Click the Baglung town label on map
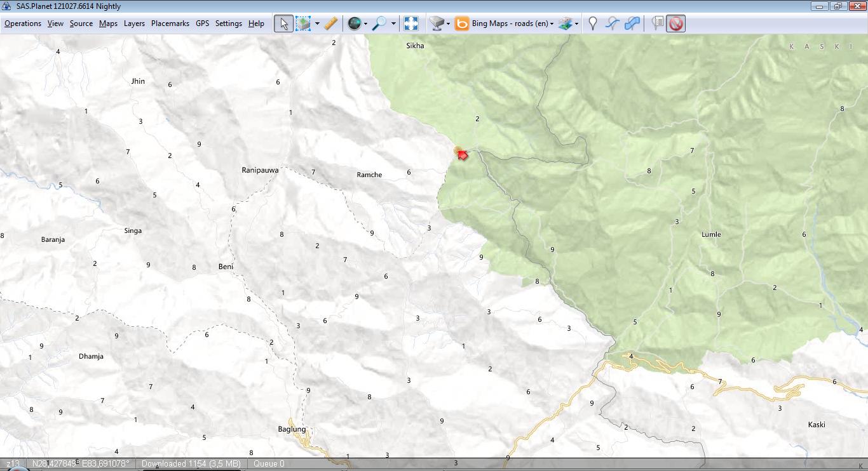 pos(292,429)
